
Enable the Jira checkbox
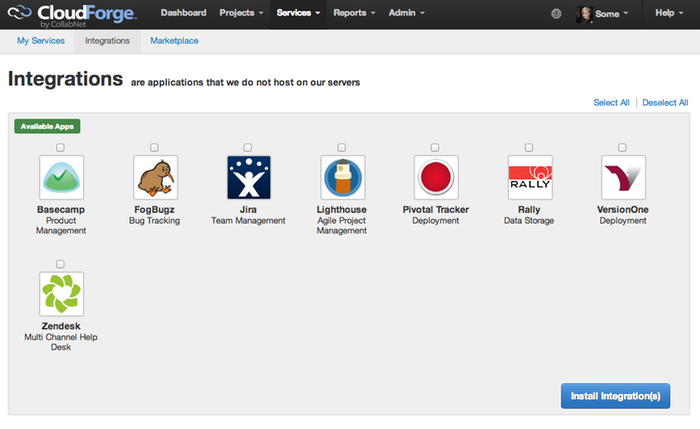point(248,148)
